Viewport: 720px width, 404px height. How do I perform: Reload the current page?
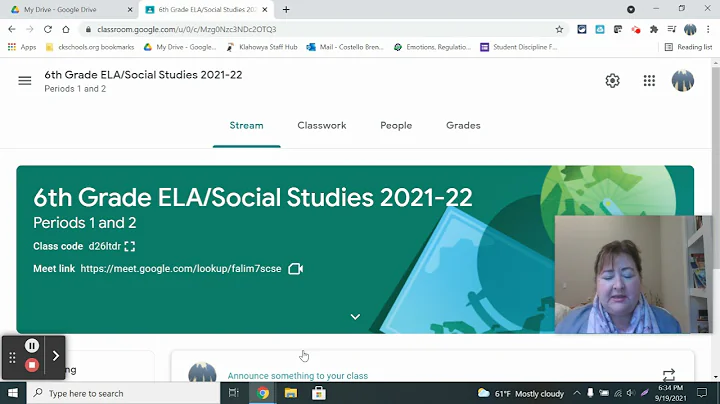tap(48, 29)
